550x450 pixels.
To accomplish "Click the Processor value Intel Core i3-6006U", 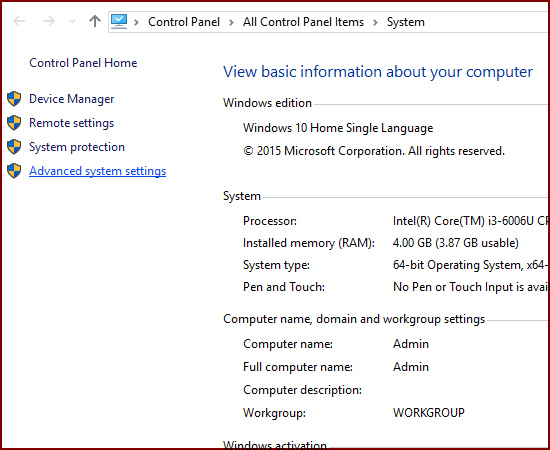I will point(470,221).
